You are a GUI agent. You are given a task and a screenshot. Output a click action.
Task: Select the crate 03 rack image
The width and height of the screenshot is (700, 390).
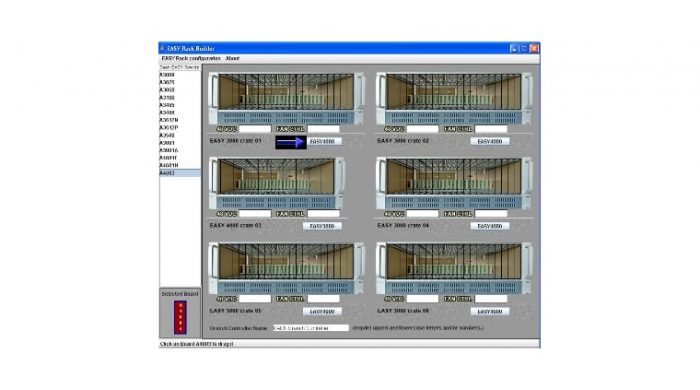[x=276, y=183]
